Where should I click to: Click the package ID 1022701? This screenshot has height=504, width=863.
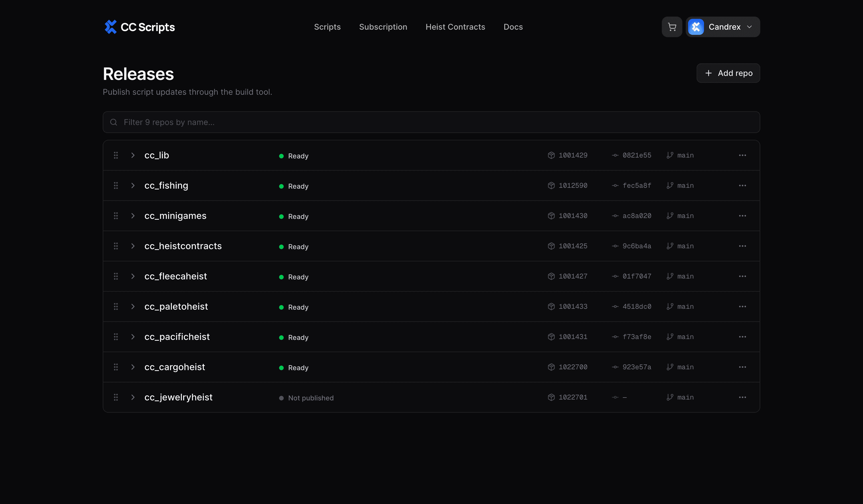tap(573, 397)
